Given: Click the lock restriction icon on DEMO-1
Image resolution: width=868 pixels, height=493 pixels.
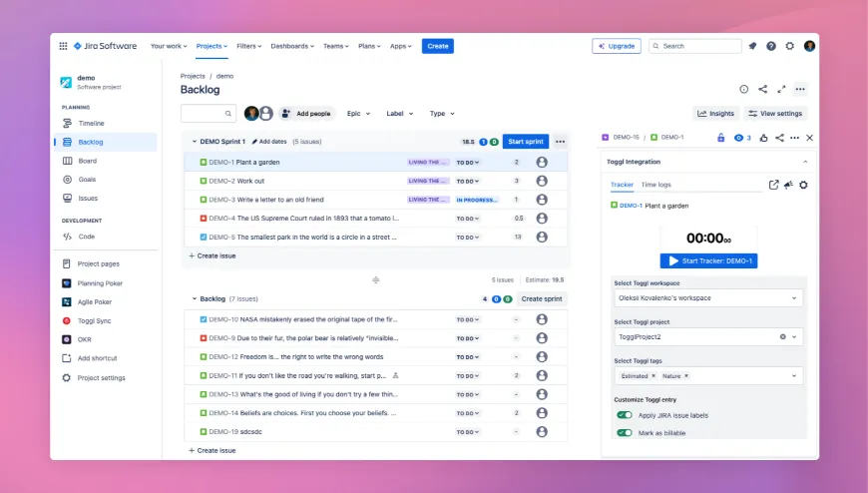Looking at the screenshot, I should [x=721, y=138].
